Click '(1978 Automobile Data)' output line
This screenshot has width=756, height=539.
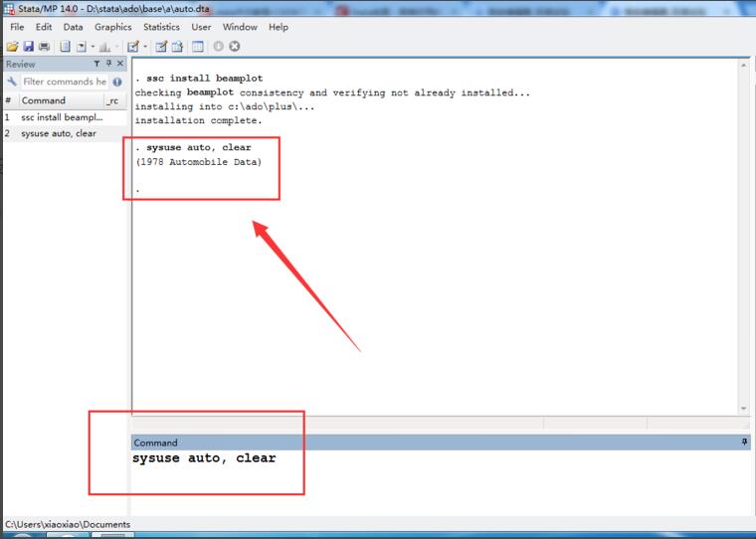[x=199, y=162]
